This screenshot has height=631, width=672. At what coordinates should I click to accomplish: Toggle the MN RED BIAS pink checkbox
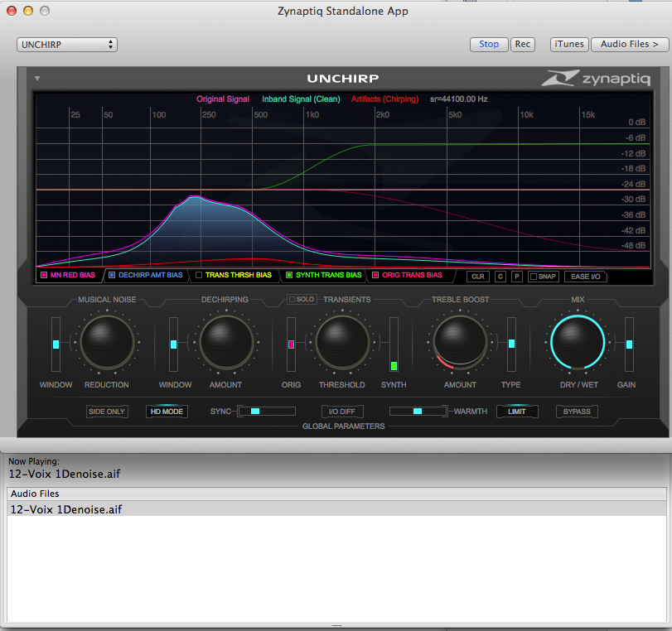click(44, 275)
